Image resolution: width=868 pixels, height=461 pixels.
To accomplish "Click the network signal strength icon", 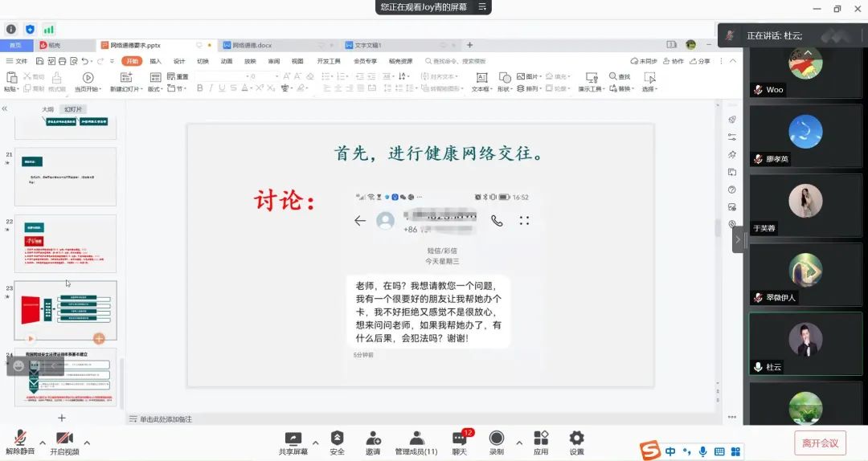I will [x=49, y=29].
